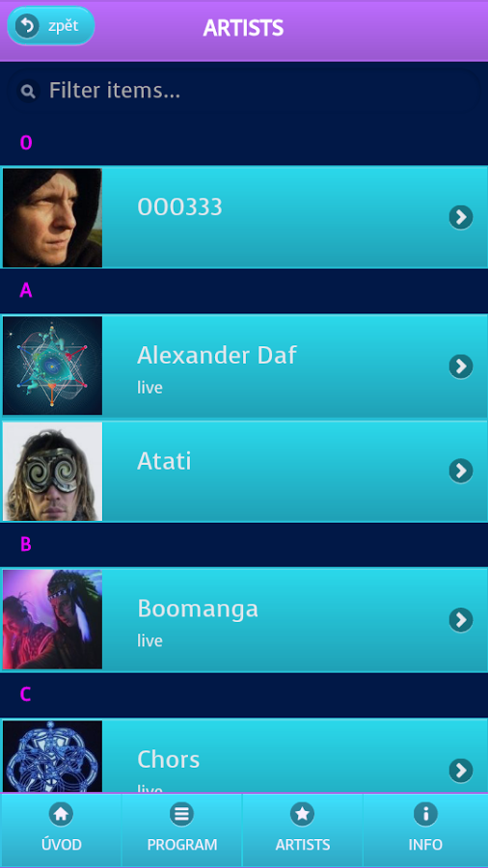
Task: Tap the back arrow icon beside zpět
Action: coord(27,26)
